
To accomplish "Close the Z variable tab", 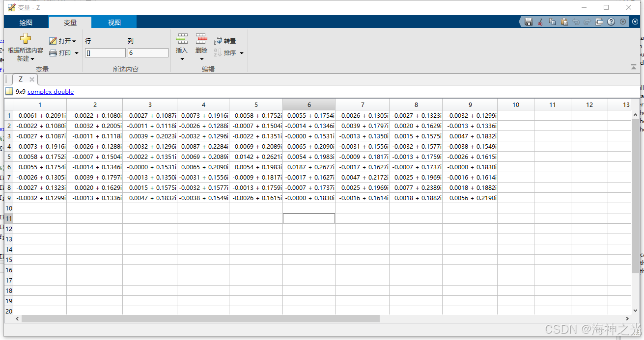I will [32, 79].
